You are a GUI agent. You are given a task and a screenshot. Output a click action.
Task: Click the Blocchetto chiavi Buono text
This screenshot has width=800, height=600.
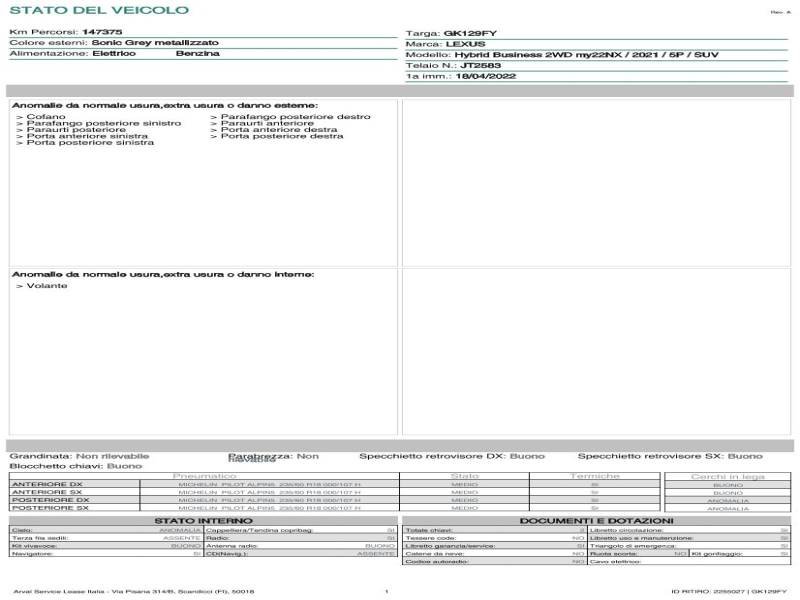click(x=76, y=466)
